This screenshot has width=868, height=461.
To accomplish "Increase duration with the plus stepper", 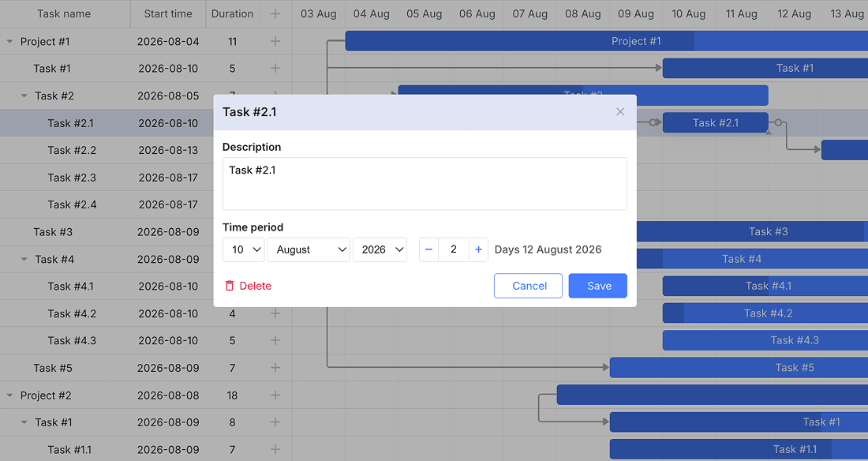I will pos(478,250).
